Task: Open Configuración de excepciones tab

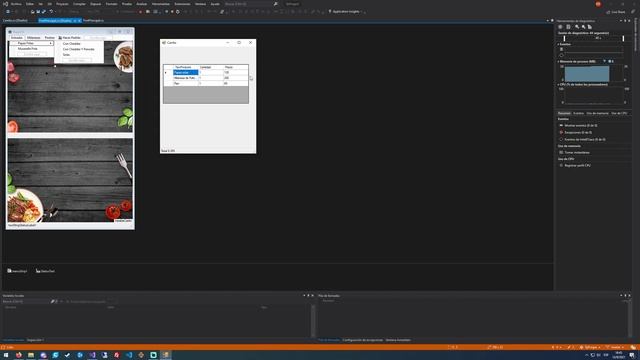Action: [362, 340]
